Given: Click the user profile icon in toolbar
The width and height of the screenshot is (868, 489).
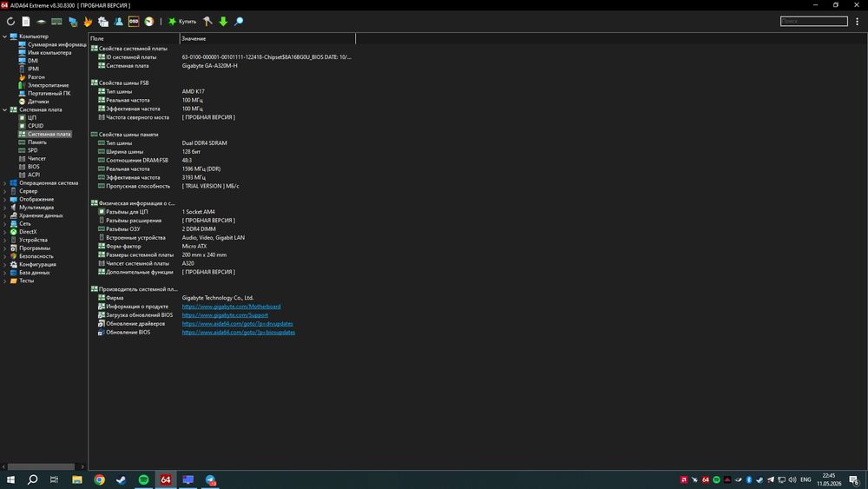Looking at the screenshot, I should pyautogui.click(x=118, y=22).
